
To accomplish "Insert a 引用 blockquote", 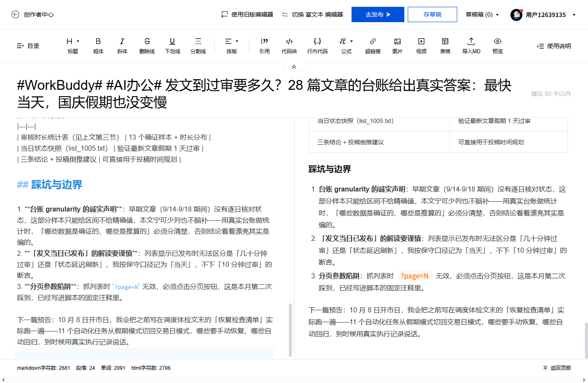I will [x=265, y=46].
